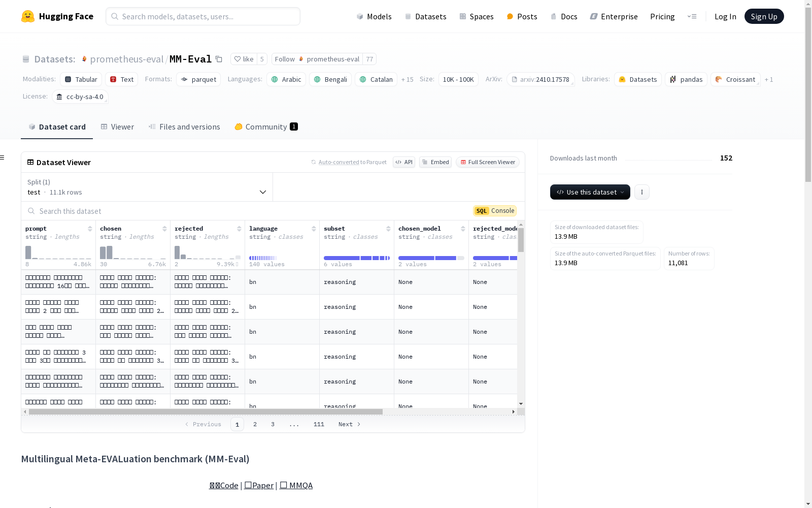
Task: Open Spaces from the top navigation
Action: pos(476,16)
